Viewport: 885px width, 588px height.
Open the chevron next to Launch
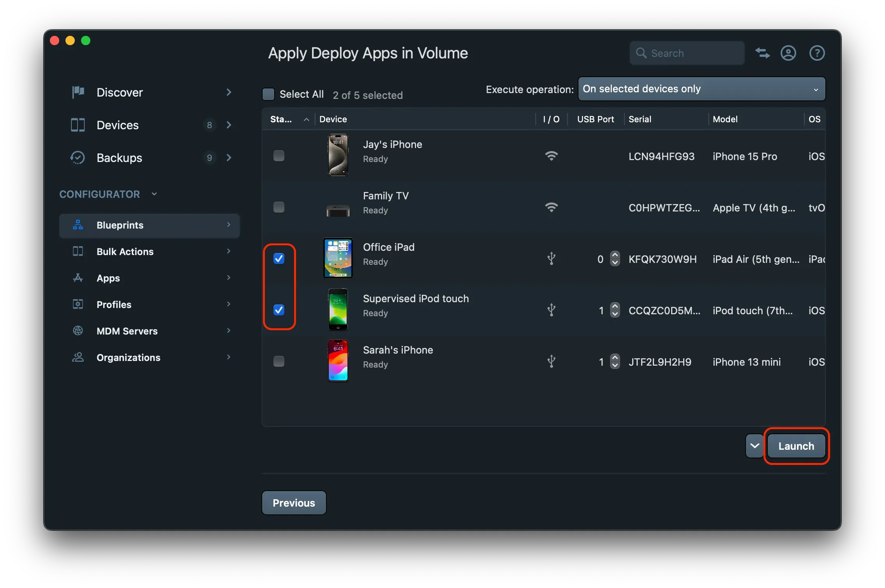pos(754,446)
